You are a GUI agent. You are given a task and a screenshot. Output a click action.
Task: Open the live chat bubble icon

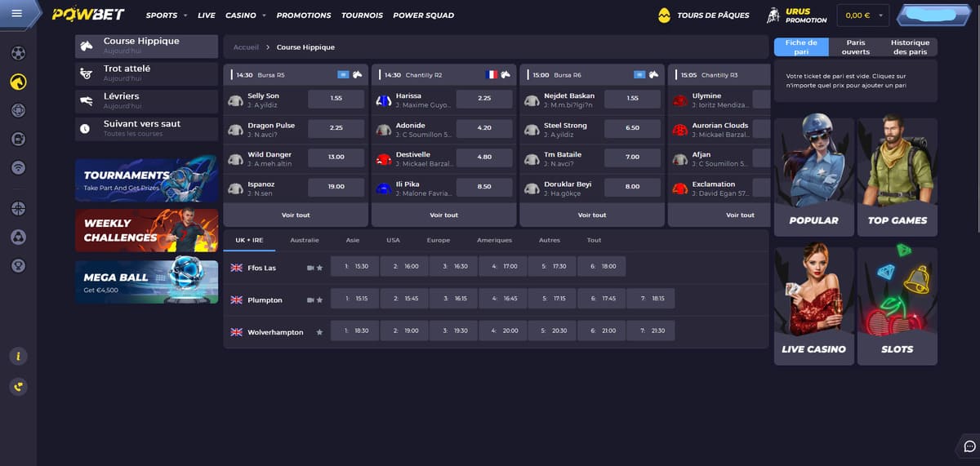969,446
